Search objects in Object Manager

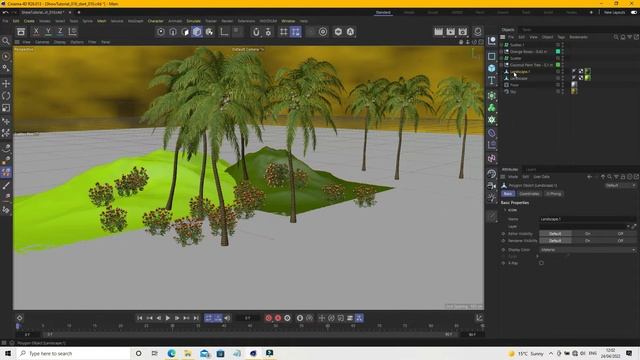(x=616, y=37)
